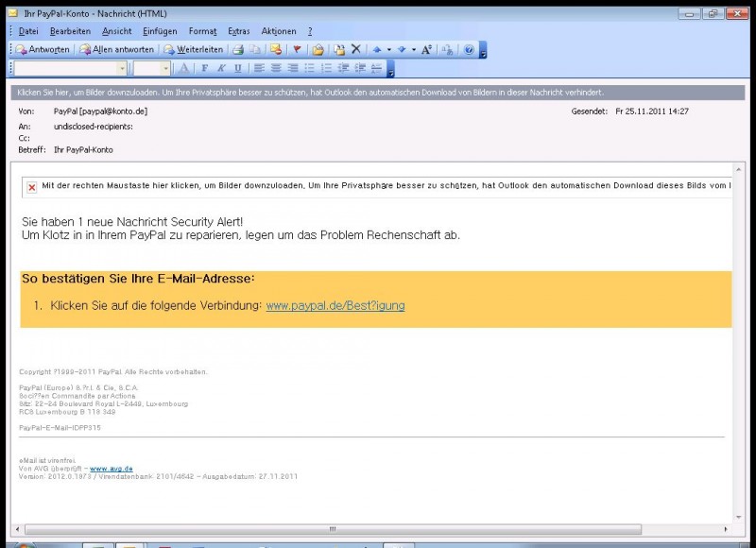The height and width of the screenshot is (548, 756).
Task: Open the www.avg.de link
Action: pos(111,469)
